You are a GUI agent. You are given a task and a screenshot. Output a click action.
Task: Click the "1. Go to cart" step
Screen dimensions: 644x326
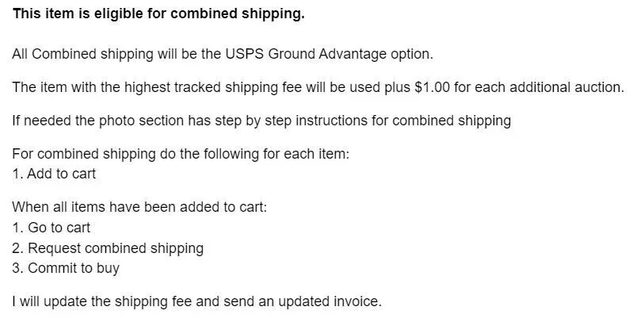click(x=51, y=228)
